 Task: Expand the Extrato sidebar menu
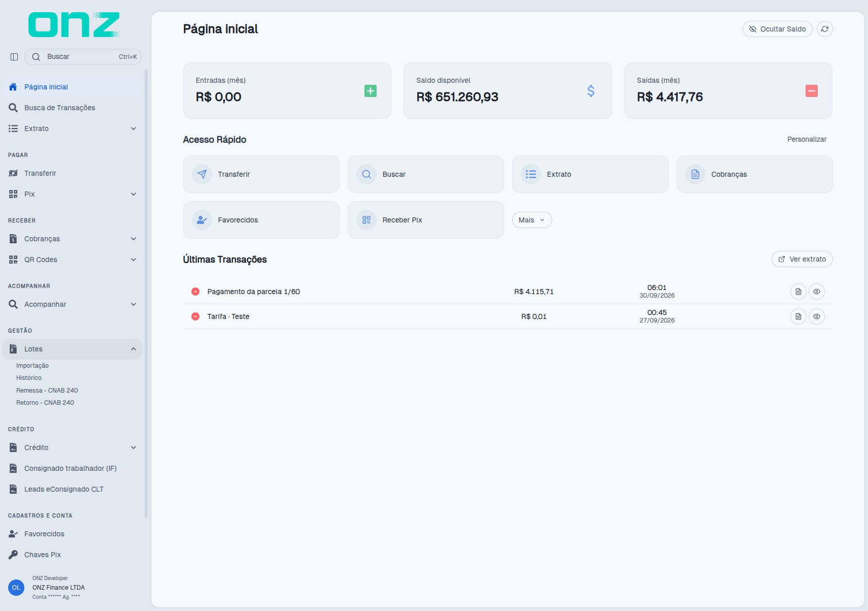coord(72,128)
